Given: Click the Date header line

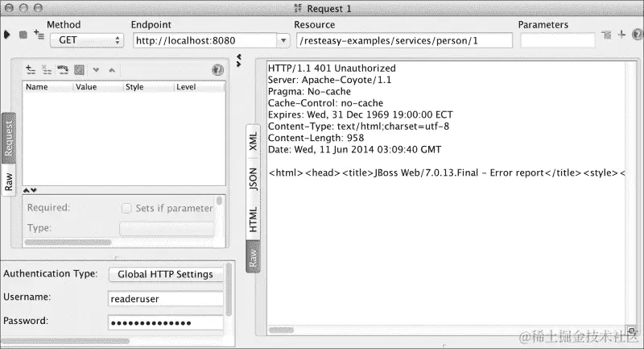Looking at the screenshot, I should tap(354, 149).
